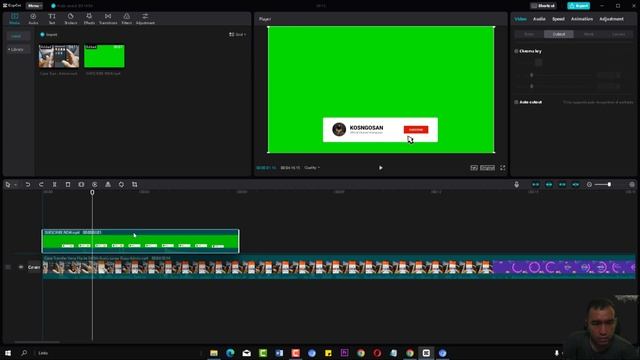Open the Transitions tab
The width and height of the screenshot is (640, 360).
(x=108, y=18)
